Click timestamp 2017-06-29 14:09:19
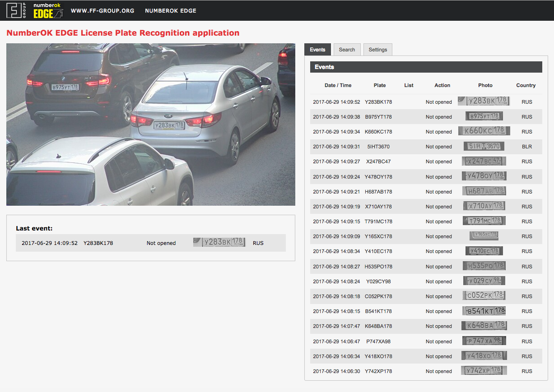The image size is (554, 392). [336, 207]
